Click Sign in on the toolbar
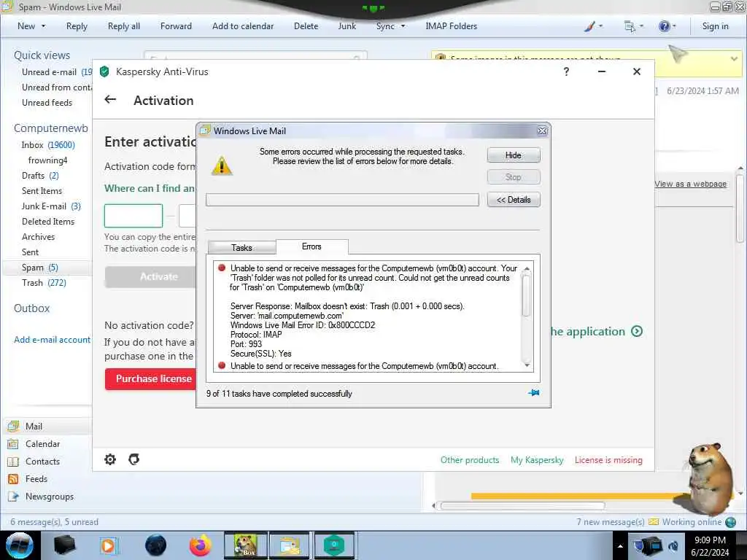The image size is (747, 560). click(715, 26)
